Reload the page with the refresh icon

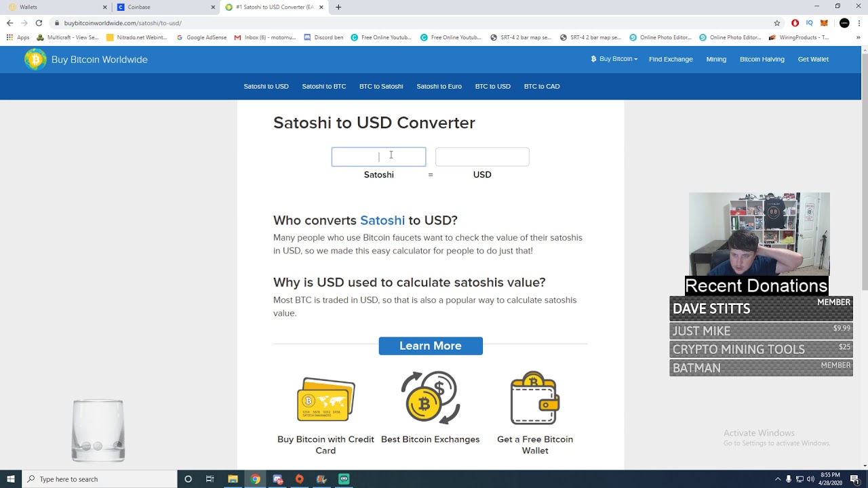click(x=39, y=23)
